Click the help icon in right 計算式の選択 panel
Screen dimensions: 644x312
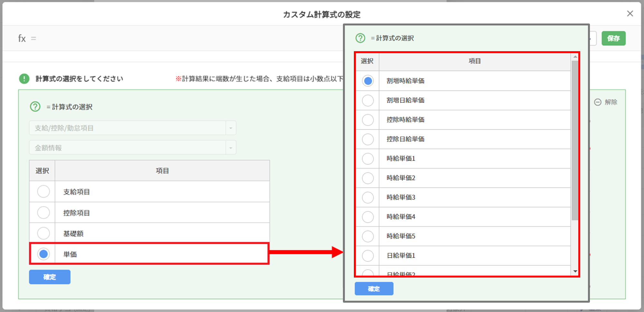tap(360, 38)
